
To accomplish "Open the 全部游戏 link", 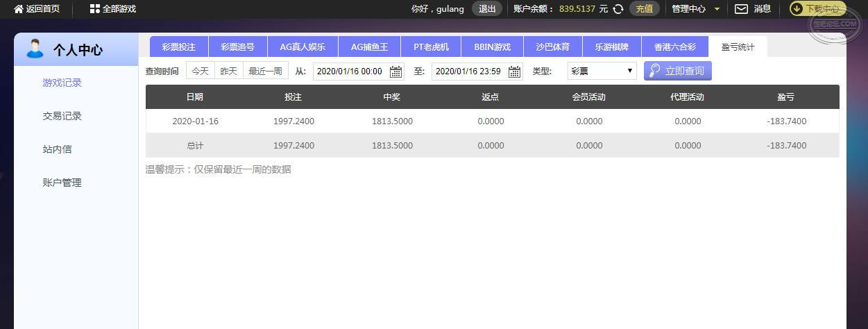I will point(119,9).
